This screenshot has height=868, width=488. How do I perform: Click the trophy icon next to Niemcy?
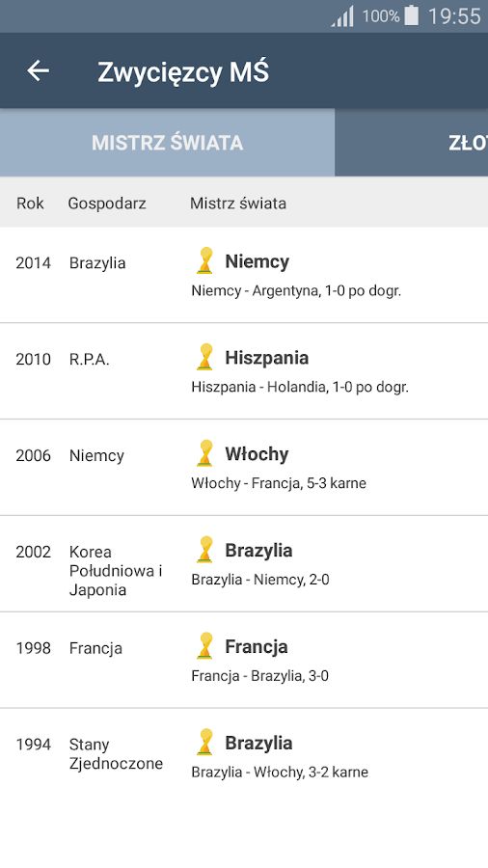point(205,260)
